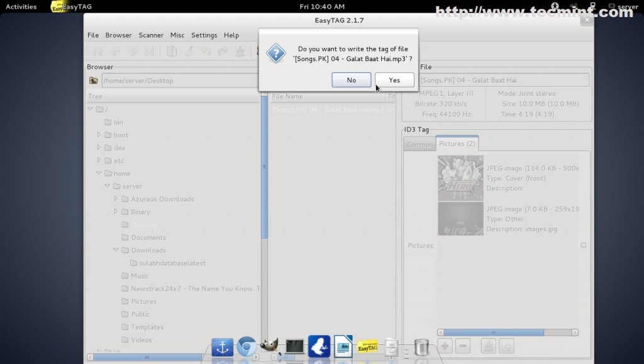Image resolution: width=644 pixels, height=364 pixels.
Task: Add a new picture with the plus icon
Action: [445, 346]
